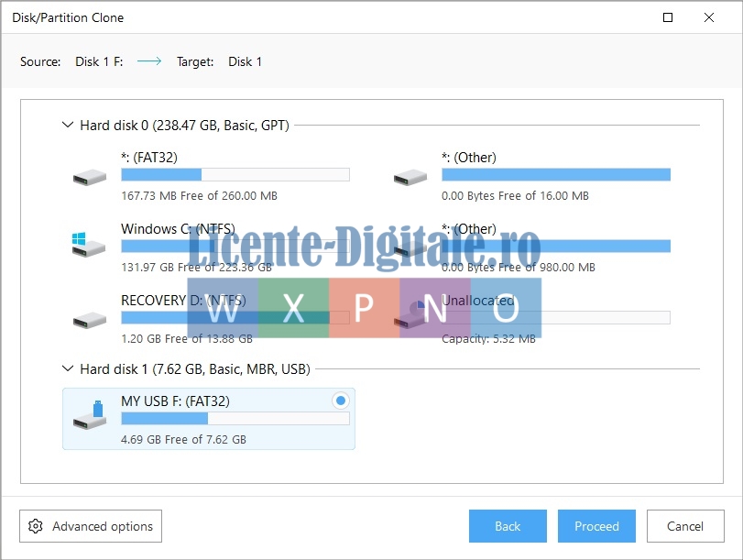Screen dimensions: 743x560
Task: Click the usage bar of *: (FAT32)
Action: (x=235, y=174)
